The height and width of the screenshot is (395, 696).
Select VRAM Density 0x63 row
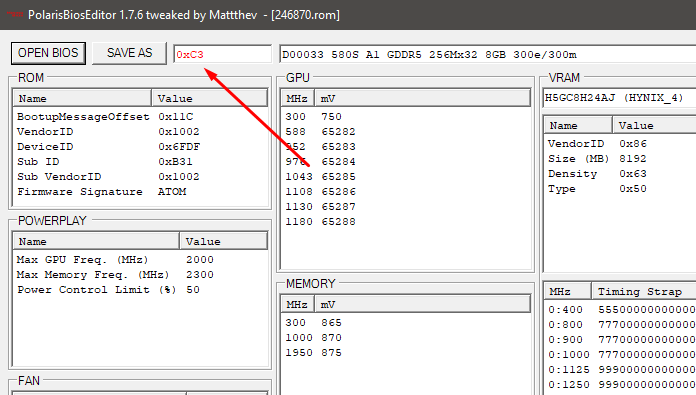(621, 174)
